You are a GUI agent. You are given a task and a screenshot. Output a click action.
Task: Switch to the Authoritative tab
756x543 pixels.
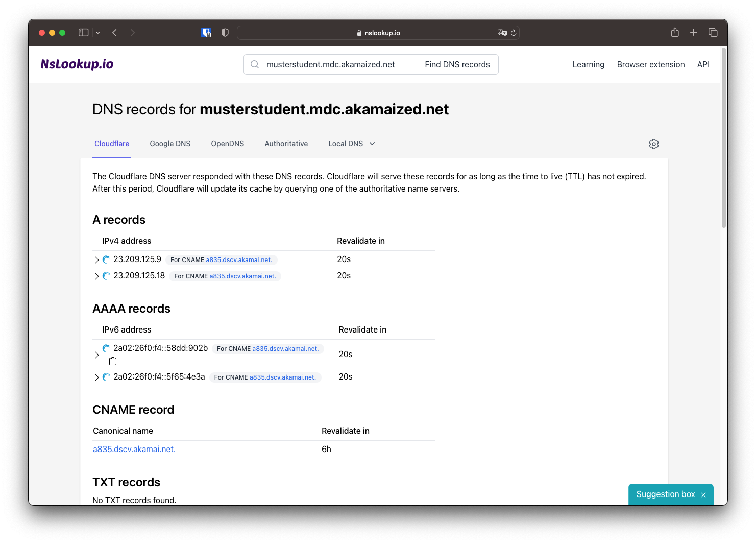point(286,144)
